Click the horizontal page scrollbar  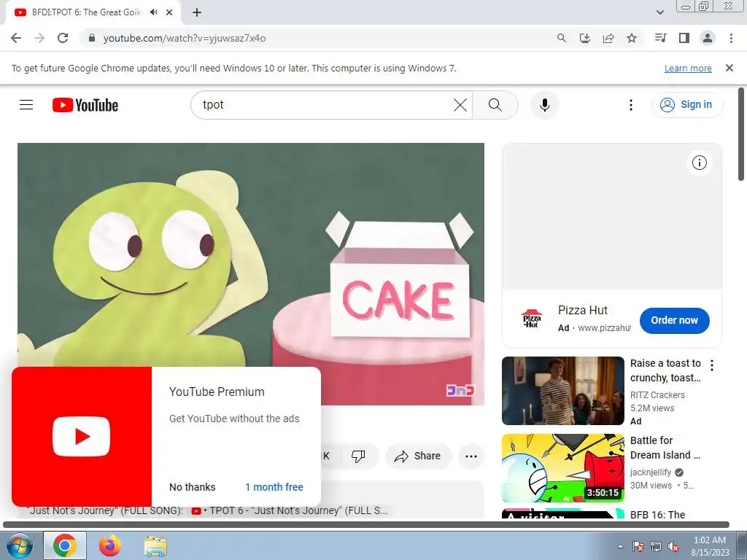[x=366, y=525]
